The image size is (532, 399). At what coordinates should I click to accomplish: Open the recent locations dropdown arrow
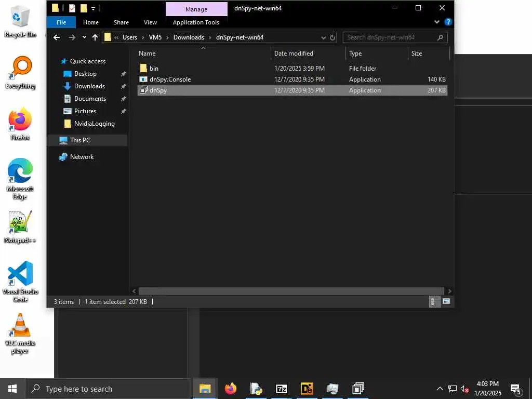coord(84,37)
